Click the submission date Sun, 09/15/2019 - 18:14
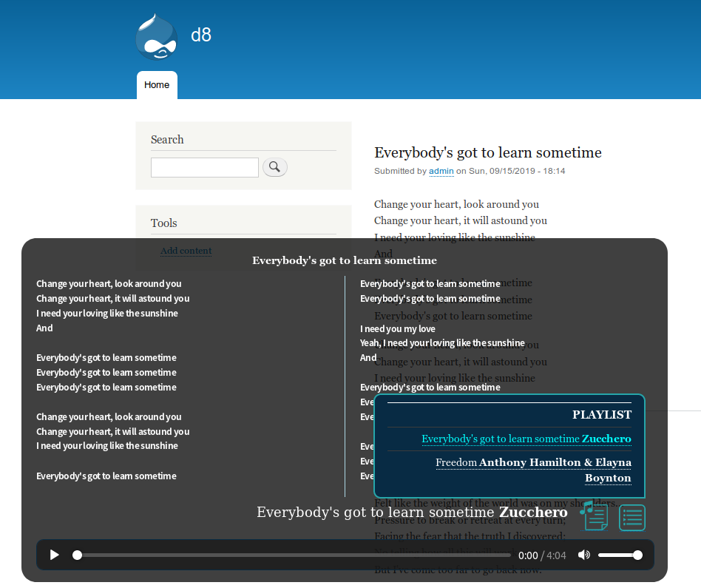Screen dimensions: 701x588 point(517,172)
